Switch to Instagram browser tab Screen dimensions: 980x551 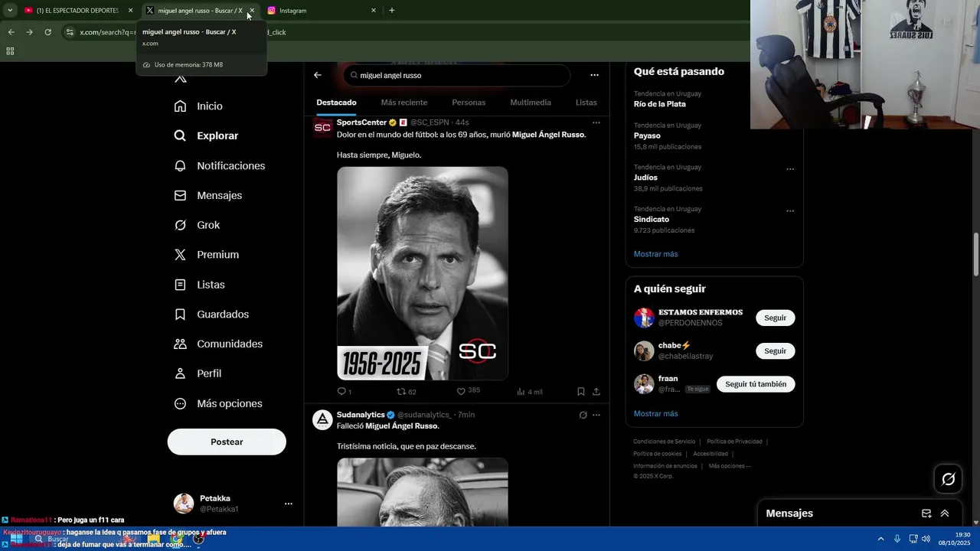click(321, 11)
